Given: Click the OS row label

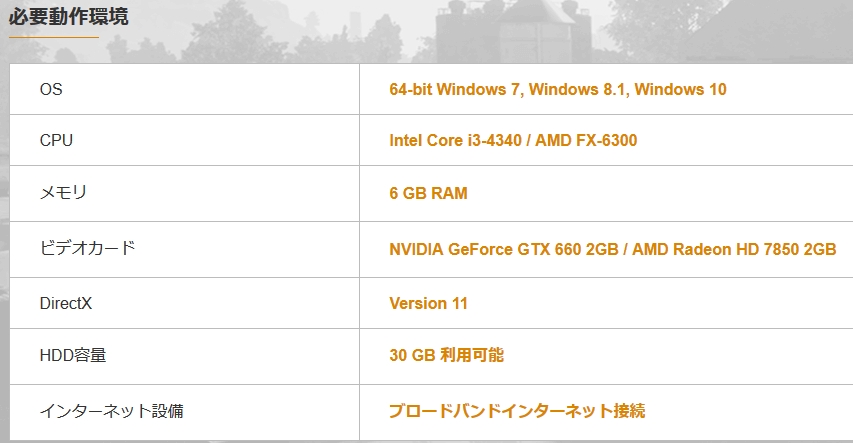Looking at the screenshot, I should click(x=51, y=90).
